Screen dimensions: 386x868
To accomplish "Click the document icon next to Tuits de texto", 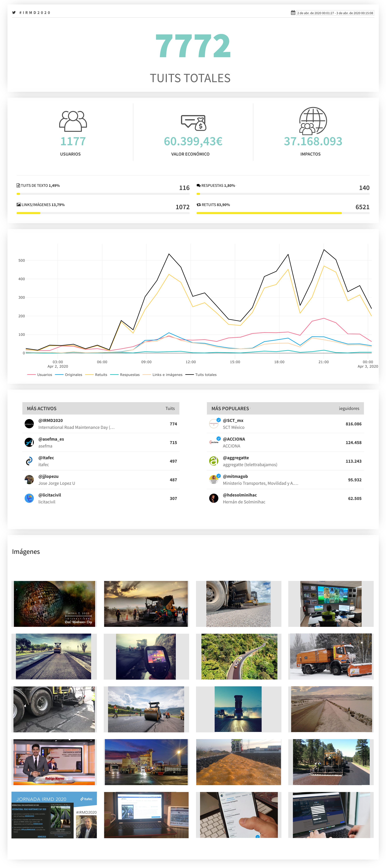I will [x=18, y=186].
